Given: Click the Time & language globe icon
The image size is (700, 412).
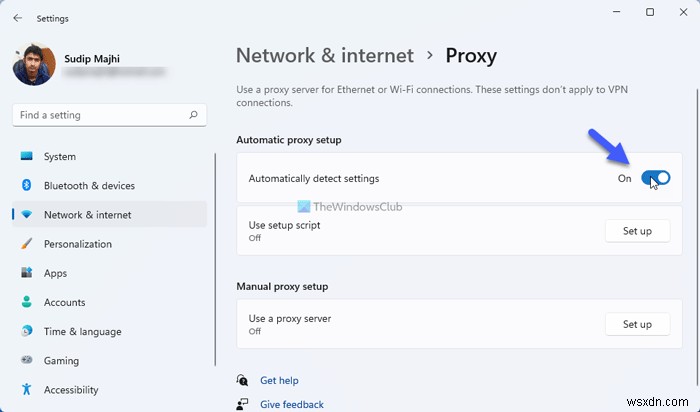Looking at the screenshot, I should click(x=25, y=331).
